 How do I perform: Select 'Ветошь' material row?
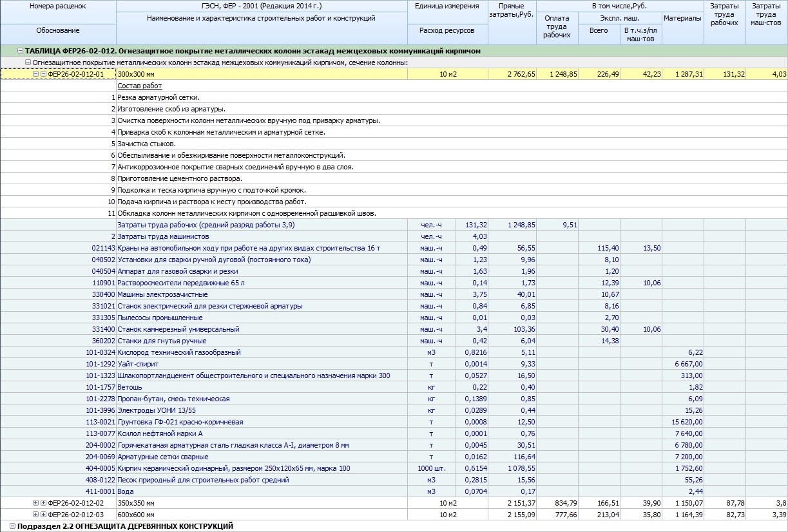pyautogui.click(x=130, y=387)
